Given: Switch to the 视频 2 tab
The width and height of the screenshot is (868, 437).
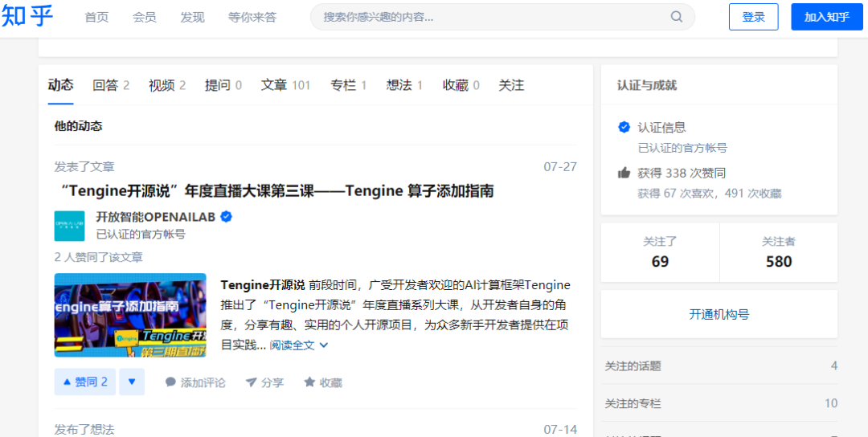Looking at the screenshot, I should tap(167, 85).
